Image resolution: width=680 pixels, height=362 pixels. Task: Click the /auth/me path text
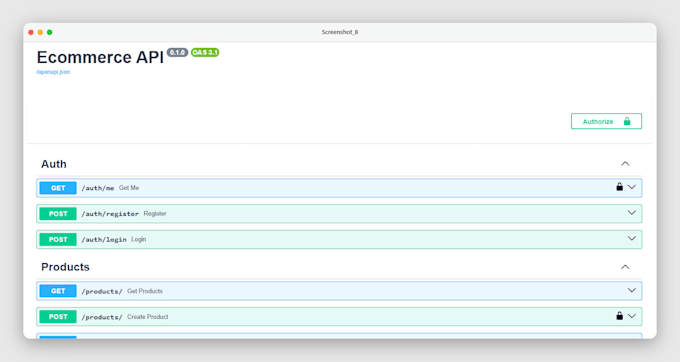point(98,188)
